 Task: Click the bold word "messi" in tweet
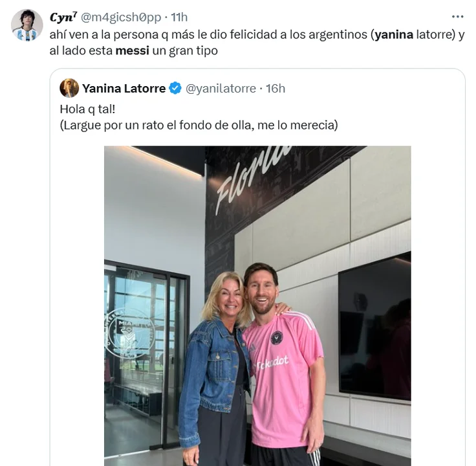[x=133, y=50]
